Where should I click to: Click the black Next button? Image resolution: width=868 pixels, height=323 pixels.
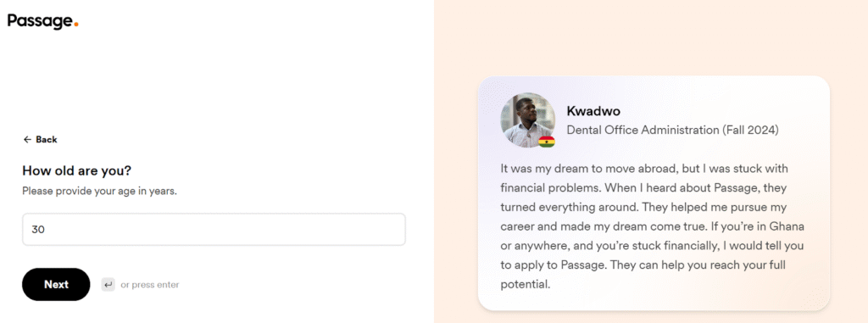pyautogui.click(x=56, y=284)
